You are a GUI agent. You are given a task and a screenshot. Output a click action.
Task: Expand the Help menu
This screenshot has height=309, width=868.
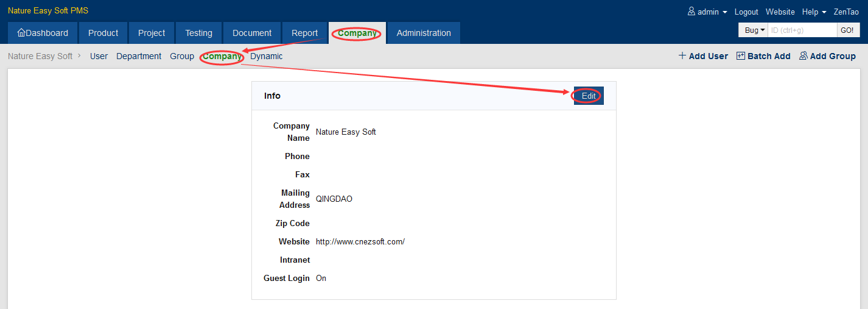(814, 12)
